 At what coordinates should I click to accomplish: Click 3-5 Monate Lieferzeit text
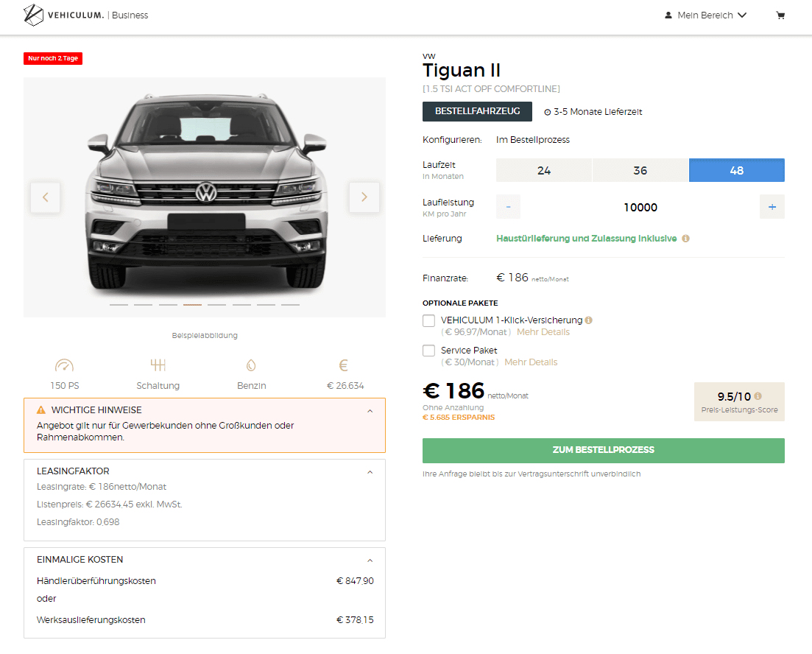coord(598,112)
